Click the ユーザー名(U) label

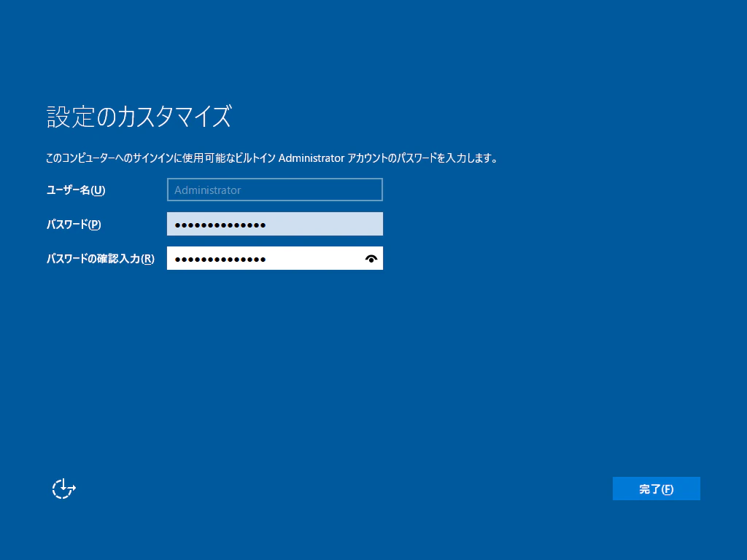point(74,190)
